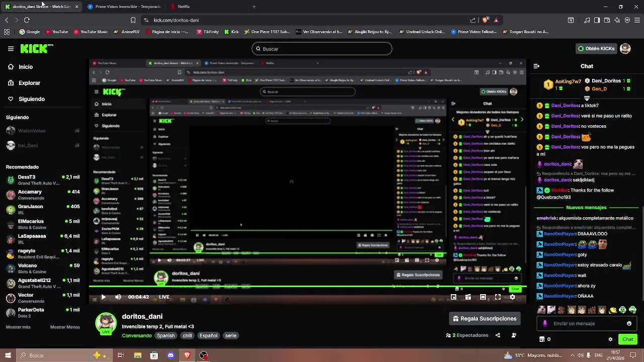
Task: Click the address bar kick.com/doritos-dani
Action: pos(176,20)
